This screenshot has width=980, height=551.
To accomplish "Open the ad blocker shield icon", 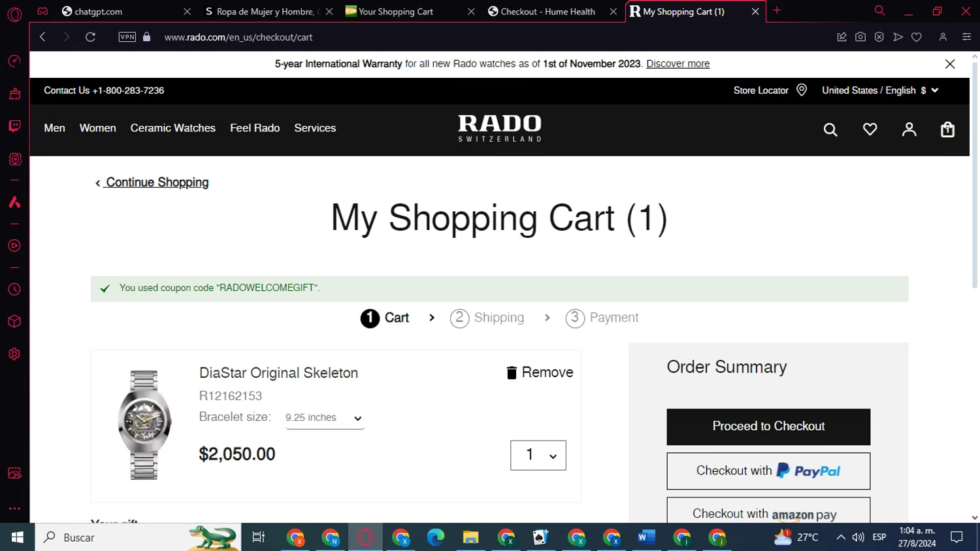I will click(879, 37).
